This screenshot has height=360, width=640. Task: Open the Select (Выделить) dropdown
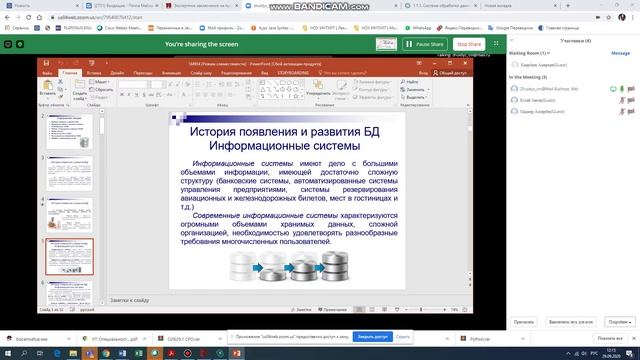pyautogui.click(x=414, y=97)
